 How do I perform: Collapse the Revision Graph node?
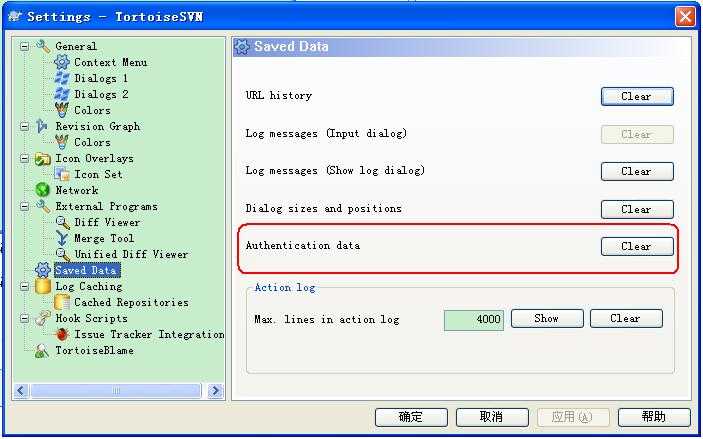[25, 126]
